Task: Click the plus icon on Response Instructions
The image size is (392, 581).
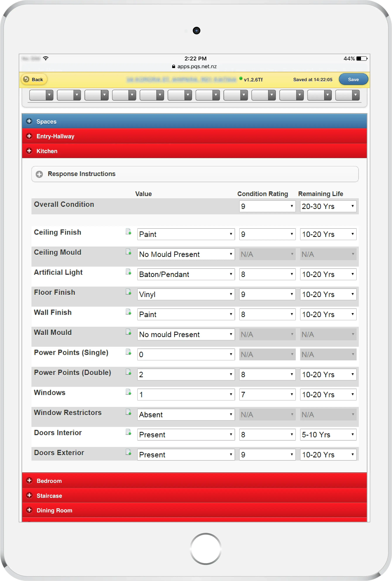Action: (x=39, y=174)
